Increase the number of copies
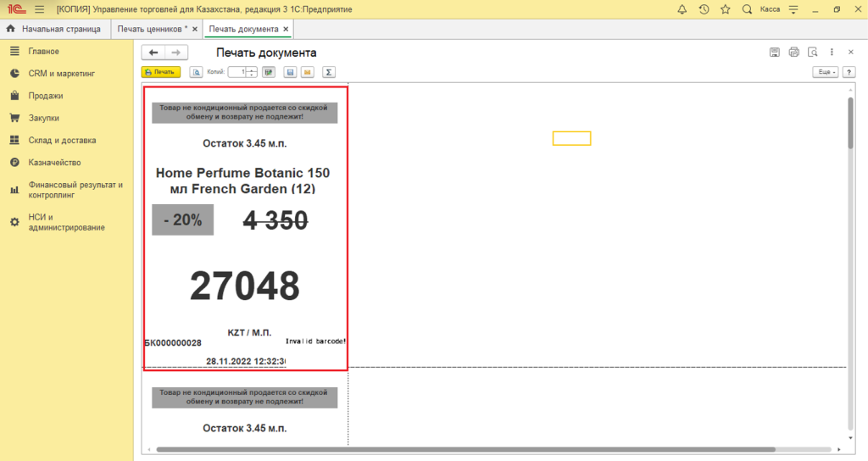 pyautogui.click(x=252, y=69)
